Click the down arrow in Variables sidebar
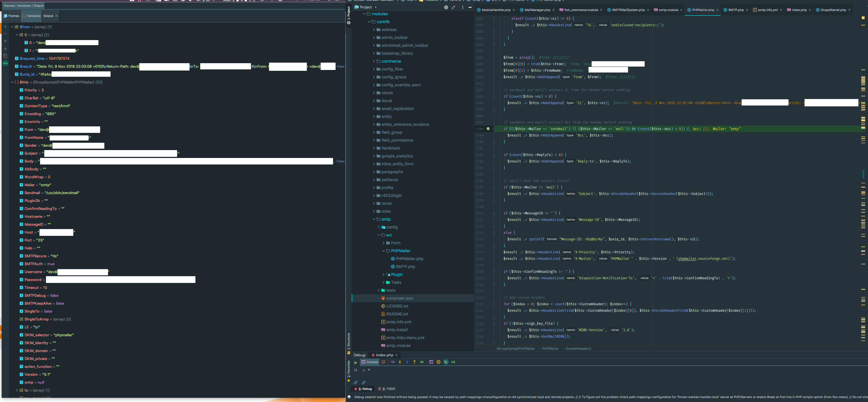Screen dimensions: 868x402 pos(5,49)
